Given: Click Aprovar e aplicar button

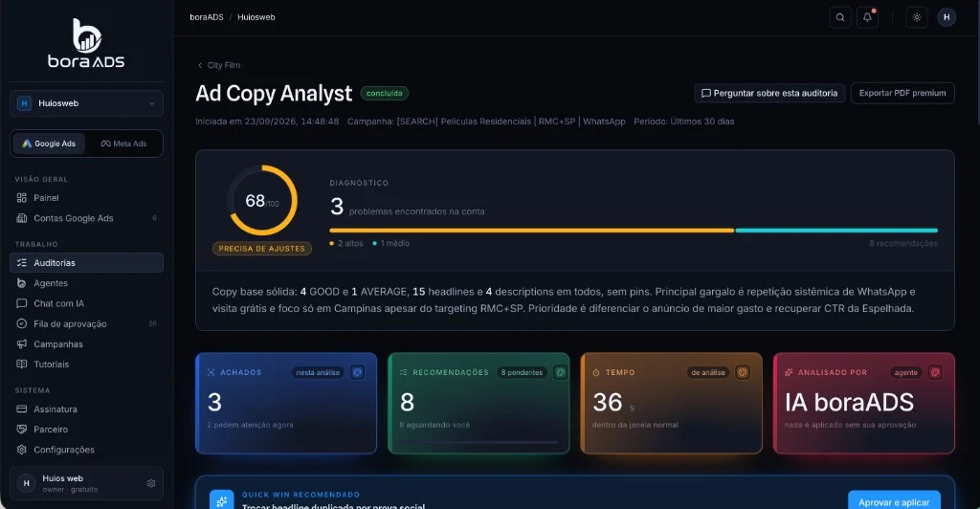Looking at the screenshot, I should (894, 501).
